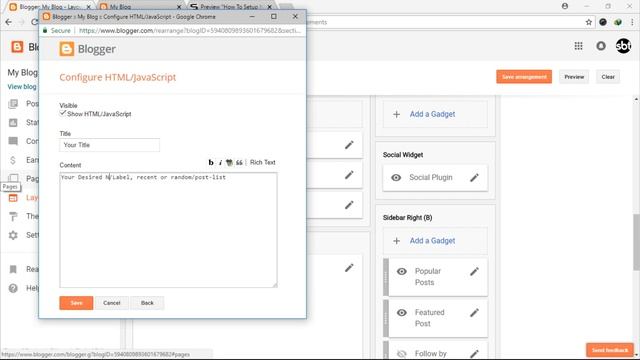Edit the Social Plugin gadget
640x360 pixels.
point(474,178)
